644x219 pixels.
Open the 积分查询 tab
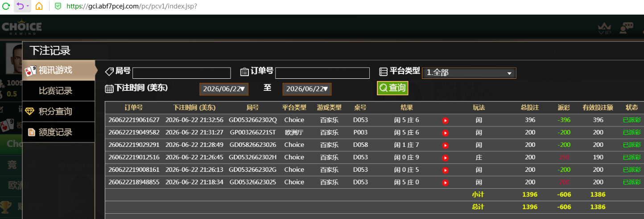point(59,111)
